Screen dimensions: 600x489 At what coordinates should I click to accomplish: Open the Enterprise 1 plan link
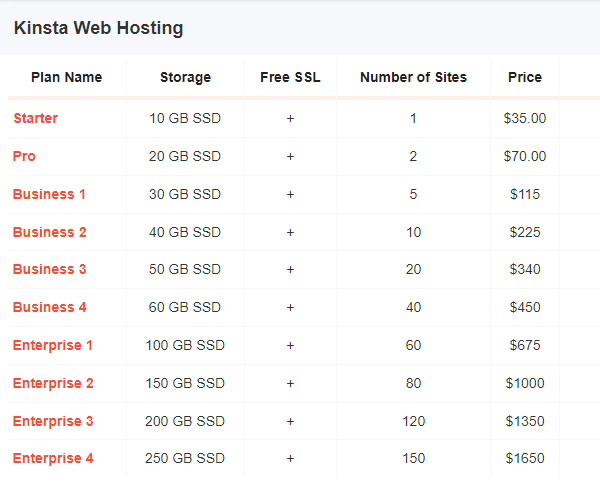tap(52, 345)
